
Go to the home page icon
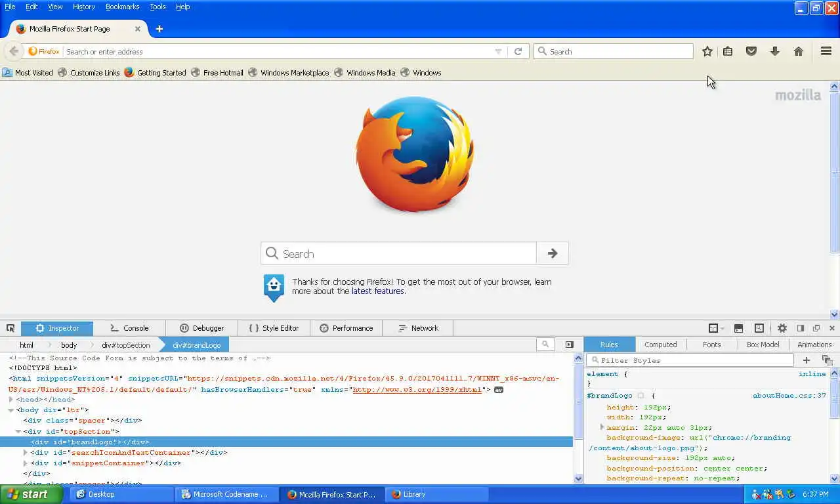coord(799,51)
